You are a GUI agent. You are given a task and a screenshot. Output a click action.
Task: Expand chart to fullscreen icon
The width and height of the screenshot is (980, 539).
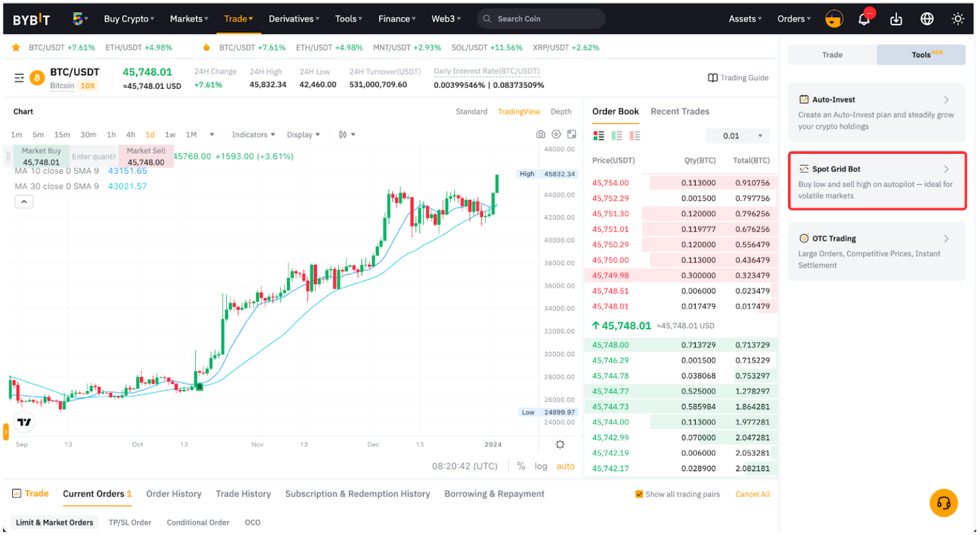pos(572,134)
